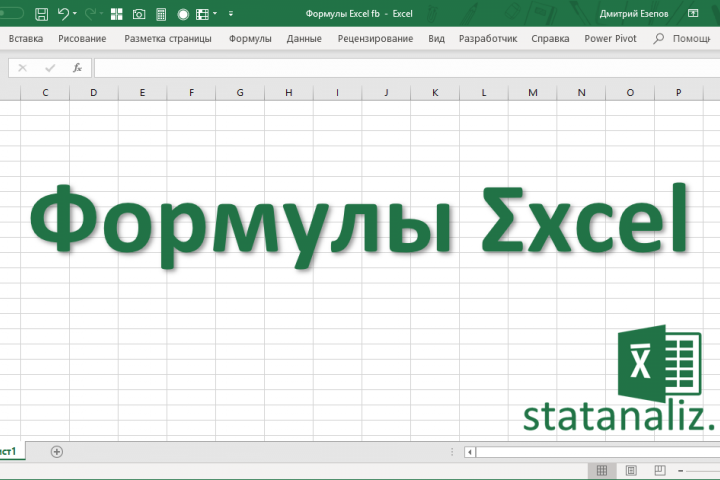Switch to Page Layout view in the status bar
720x480 pixels.
(x=631, y=470)
